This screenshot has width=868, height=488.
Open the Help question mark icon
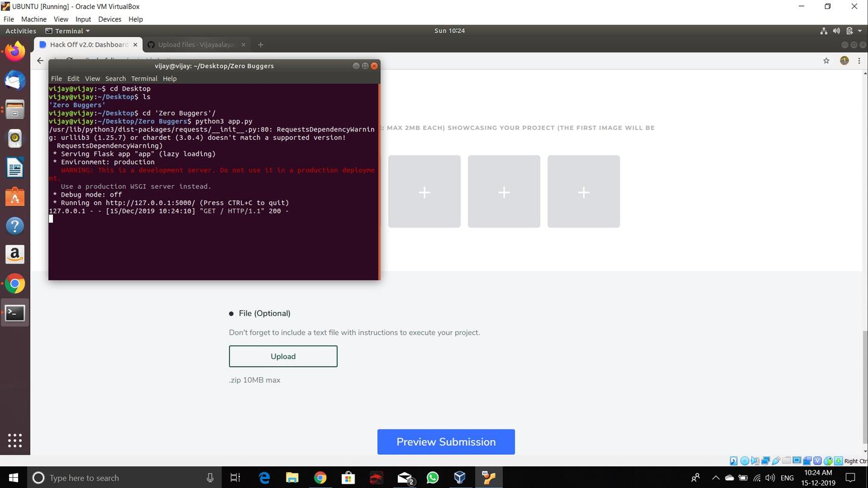pyautogui.click(x=15, y=226)
